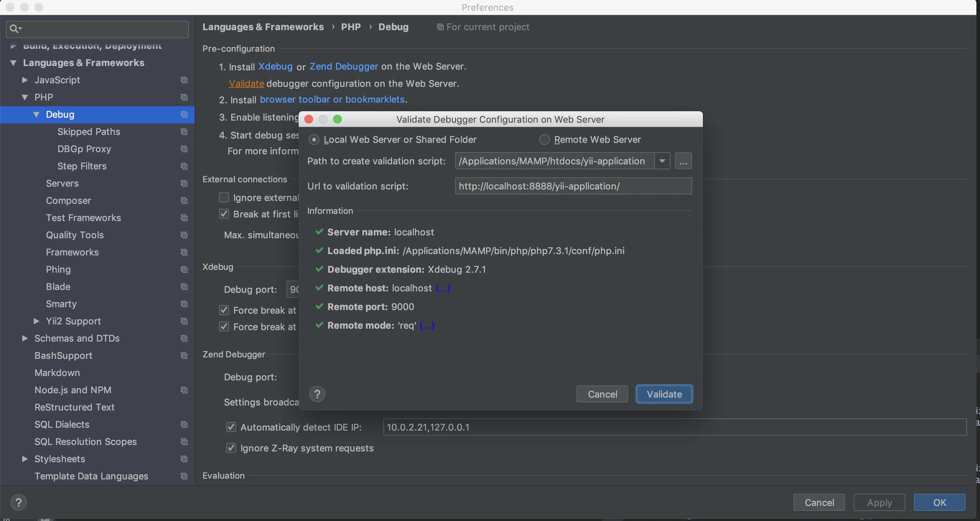
Task: Click the Preferences help icon at bottom left
Action: click(18, 502)
